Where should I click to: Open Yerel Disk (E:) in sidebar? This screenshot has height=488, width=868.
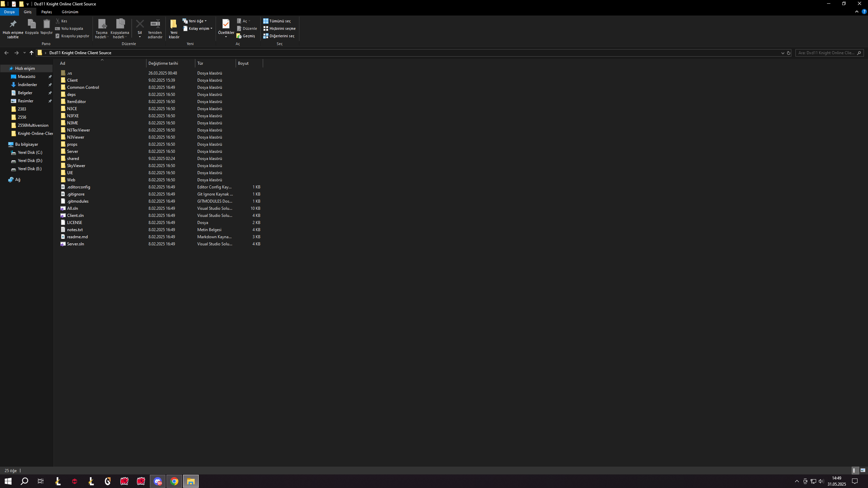click(29, 169)
